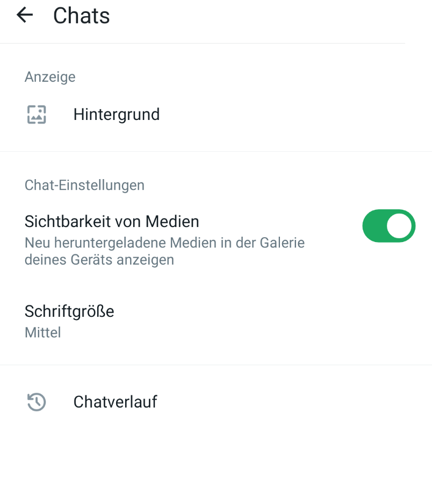
Task: Click the Chatverlauf history clock icon
Action: tap(37, 402)
